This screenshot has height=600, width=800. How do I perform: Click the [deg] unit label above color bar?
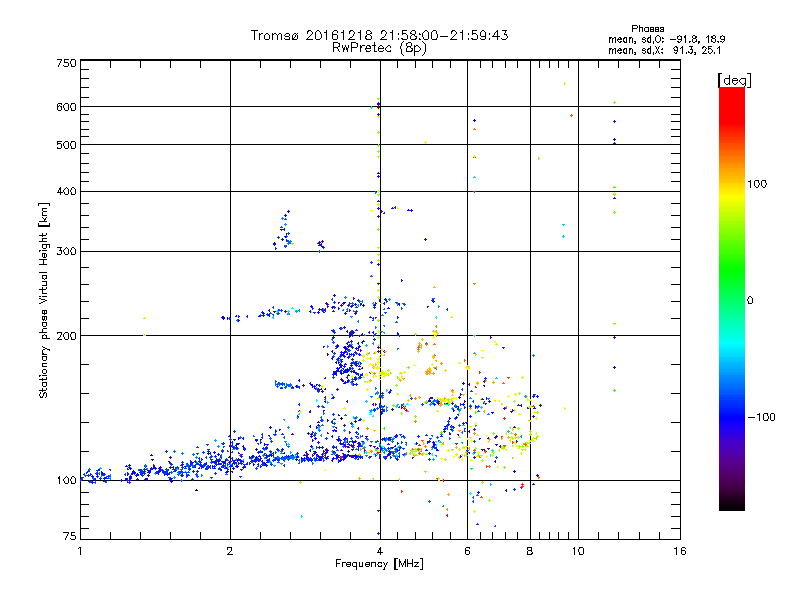[x=734, y=80]
